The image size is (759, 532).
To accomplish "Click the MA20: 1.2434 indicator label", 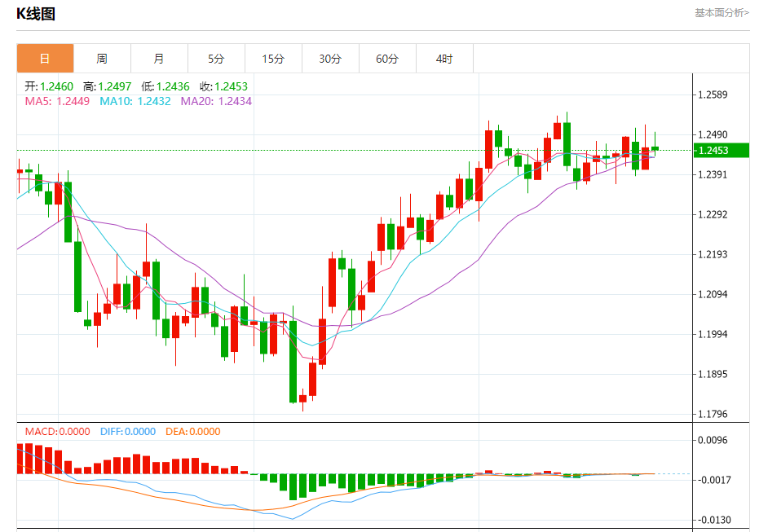I will click(x=216, y=101).
